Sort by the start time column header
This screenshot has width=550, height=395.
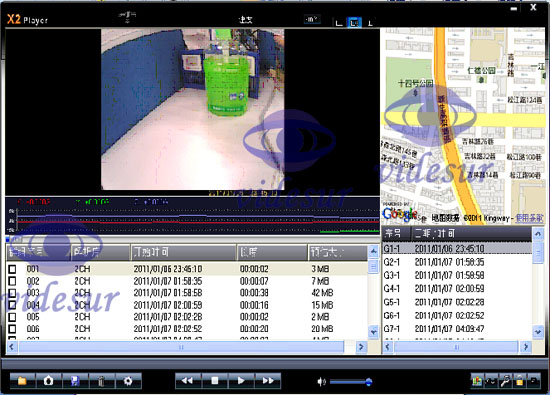pos(183,253)
